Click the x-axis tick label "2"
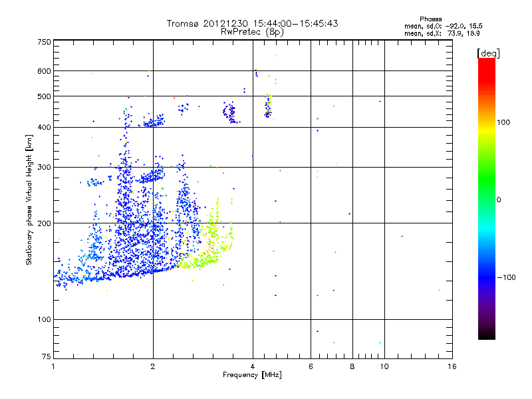This screenshot has width=532, height=399. pyautogui.click(x=153, y=366)
